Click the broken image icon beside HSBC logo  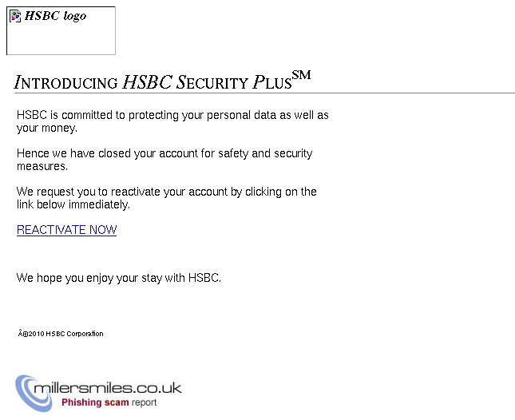click(x=15, y=16)
